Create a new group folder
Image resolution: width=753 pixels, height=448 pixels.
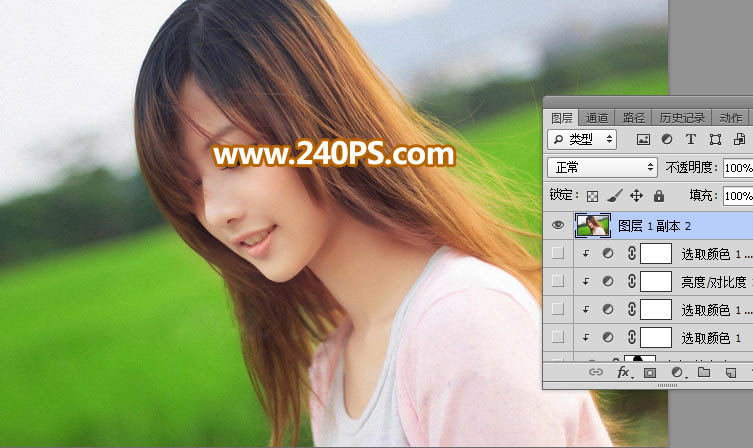[704, 372]
